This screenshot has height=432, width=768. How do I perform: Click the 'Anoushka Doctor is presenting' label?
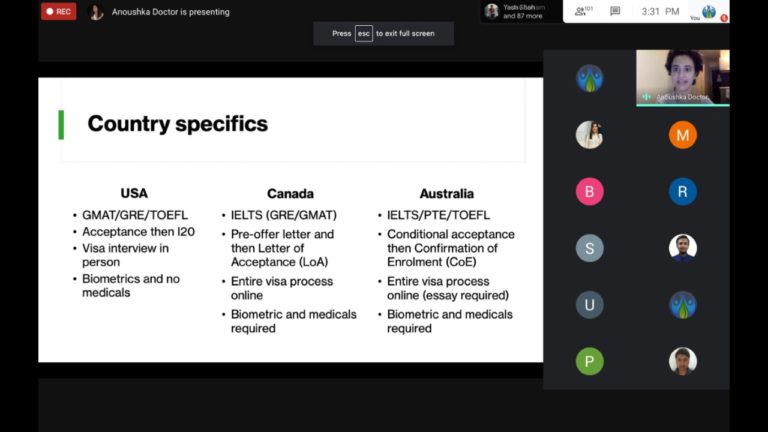[170, 12]
